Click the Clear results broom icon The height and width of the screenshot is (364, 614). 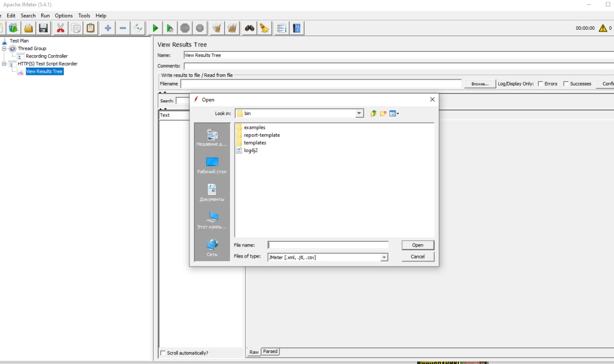click(217, 28)
